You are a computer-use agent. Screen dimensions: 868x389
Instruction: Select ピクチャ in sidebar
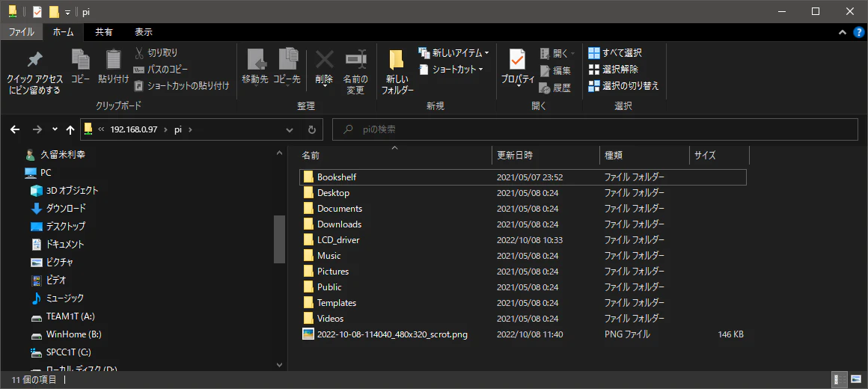click(x=52, y=262)
